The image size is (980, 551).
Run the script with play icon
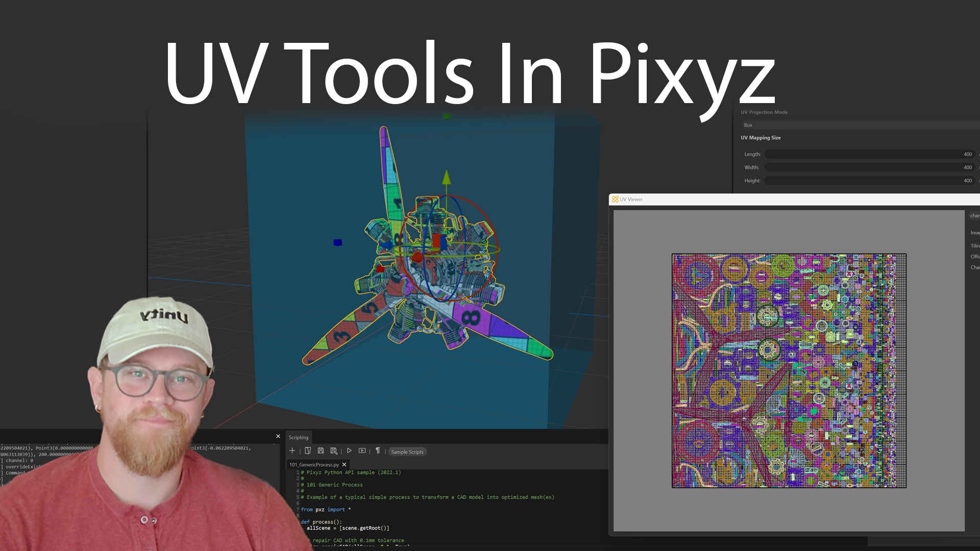pyautogui.click(x=349, y=451)
